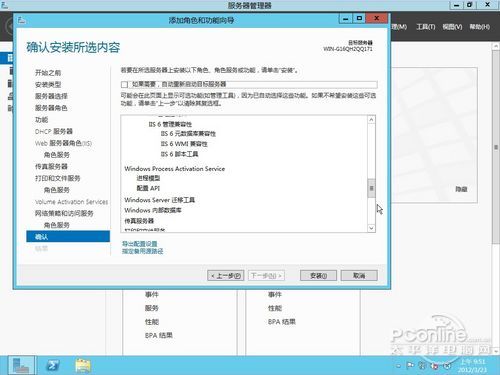
Task: Open left tile's BPA 结果 in Server Manager
Action: [x=159, y=335]
